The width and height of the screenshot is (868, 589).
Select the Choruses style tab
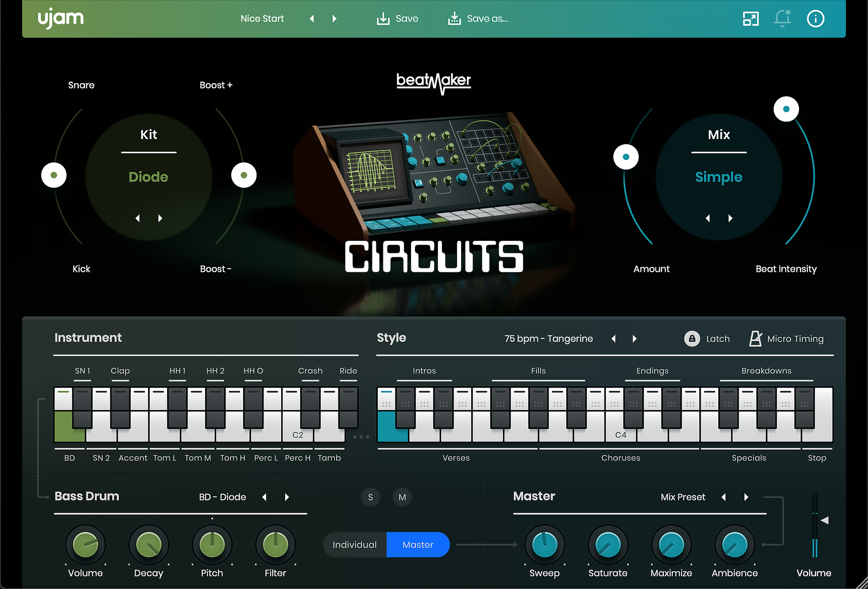[x=620, y=458]
